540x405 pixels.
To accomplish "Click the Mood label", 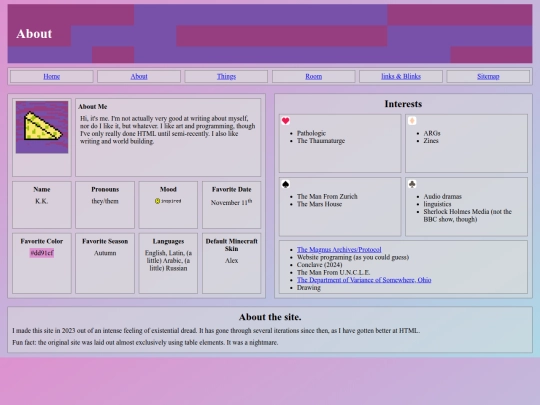I will (168, 189).
